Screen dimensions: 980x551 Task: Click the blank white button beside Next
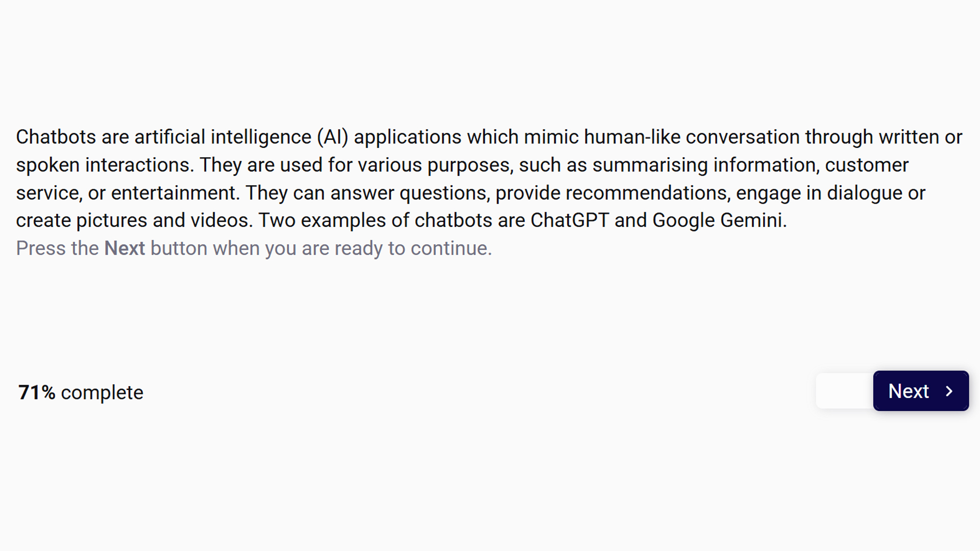845,391
